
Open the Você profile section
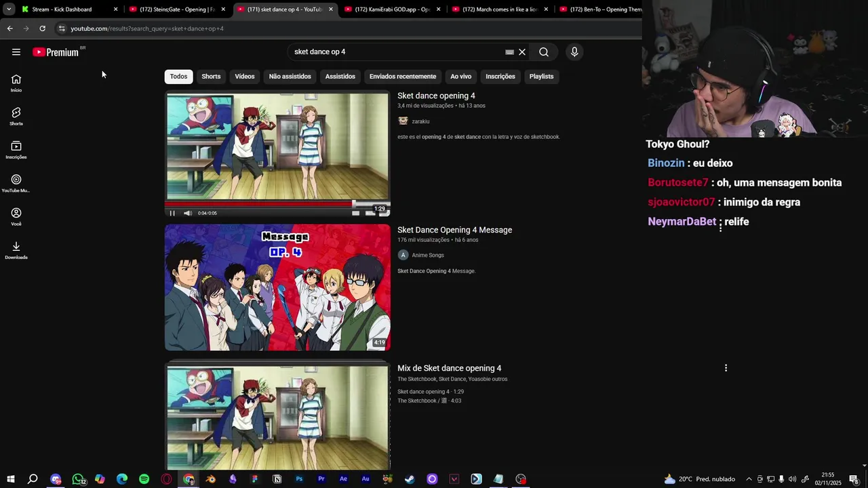(16, 217)
